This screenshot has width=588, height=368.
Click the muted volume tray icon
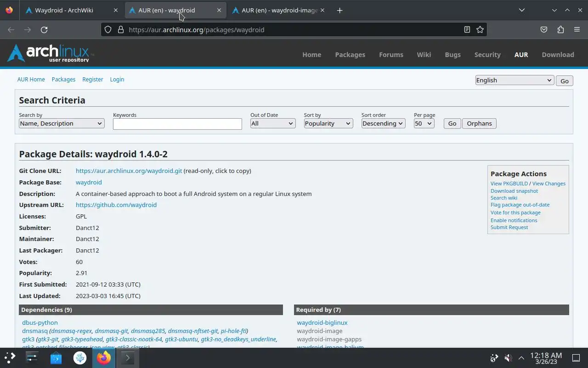[x=508, y=357]
